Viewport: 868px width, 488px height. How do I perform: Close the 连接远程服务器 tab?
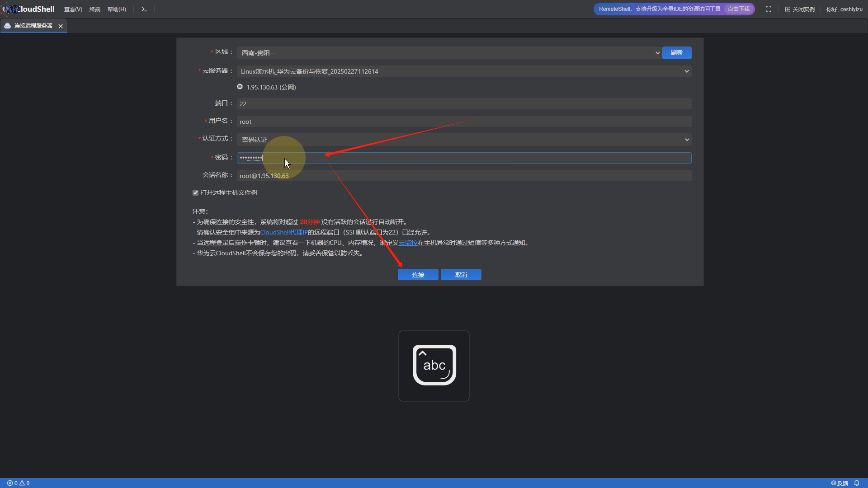(61, 26)
